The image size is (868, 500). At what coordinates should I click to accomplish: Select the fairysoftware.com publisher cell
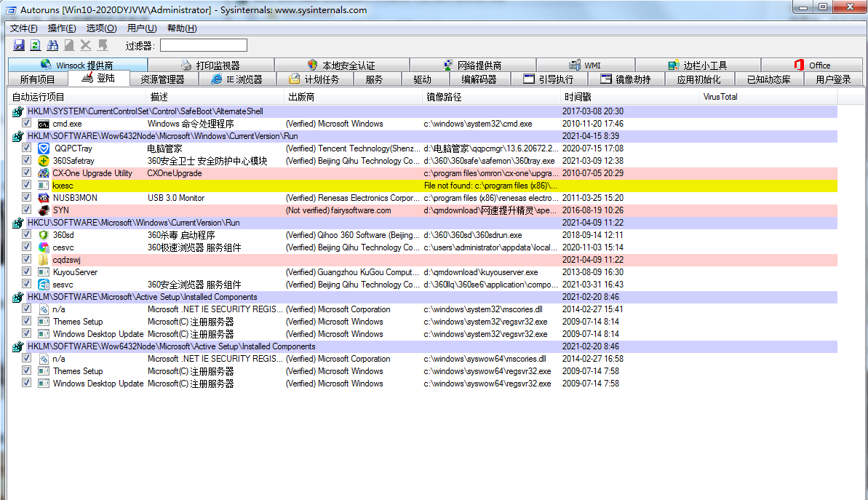pos(338,210)
